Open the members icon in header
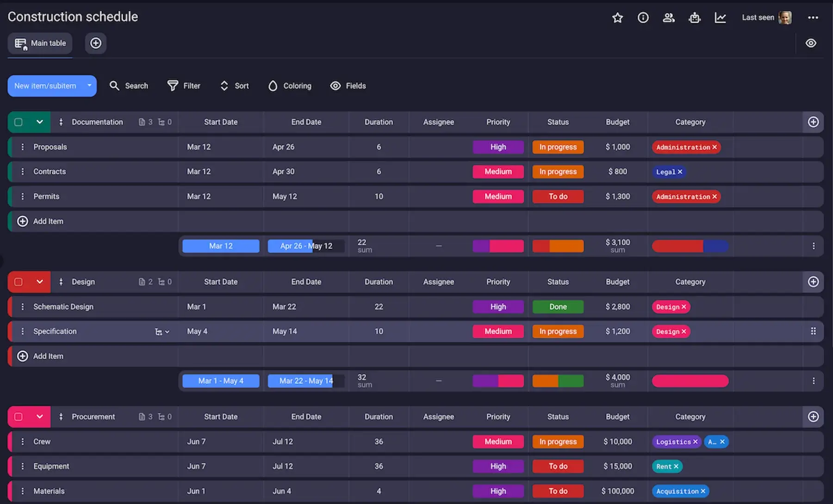The image size is (833, 504). click(669, 18)
